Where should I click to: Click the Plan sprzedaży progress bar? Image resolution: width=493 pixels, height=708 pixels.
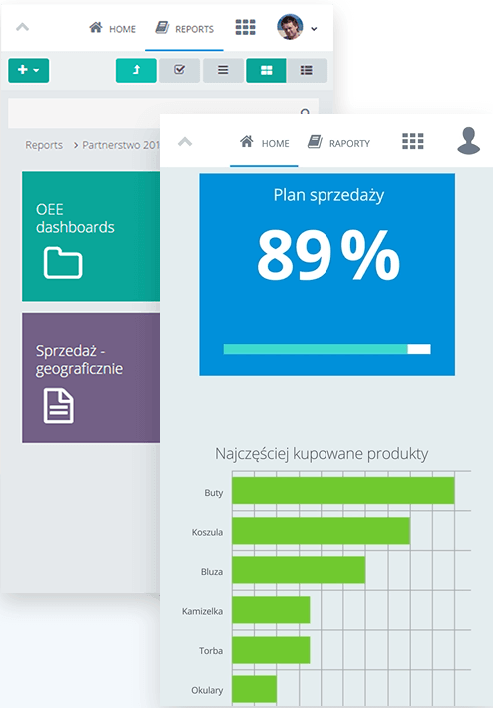click(x=327, y=349)
